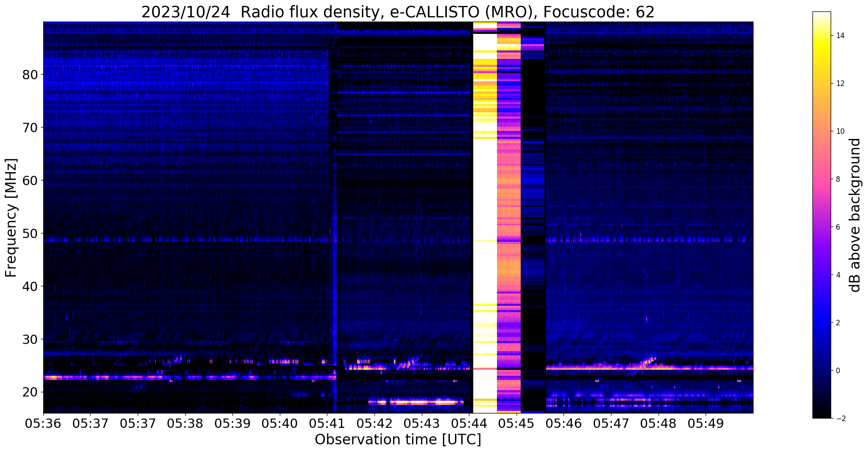The height and width of the screenshot is (452, 868).
Task: Click the 05:42 time tick label
Action: click(x=374, y=423)
